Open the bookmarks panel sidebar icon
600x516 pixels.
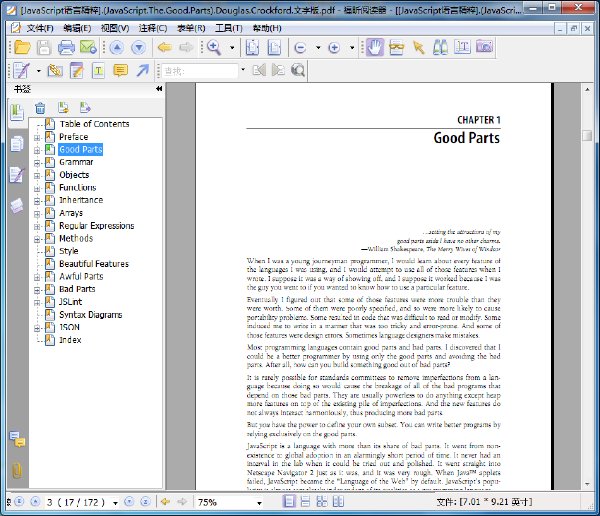pyautogui.click(x=17, y=113)
